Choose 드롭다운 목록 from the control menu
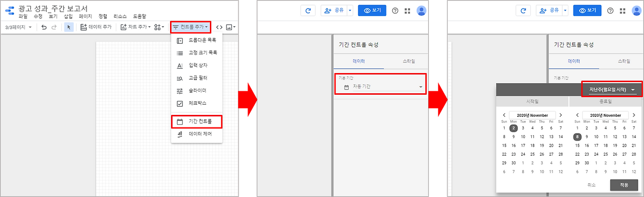 (197, 40)
